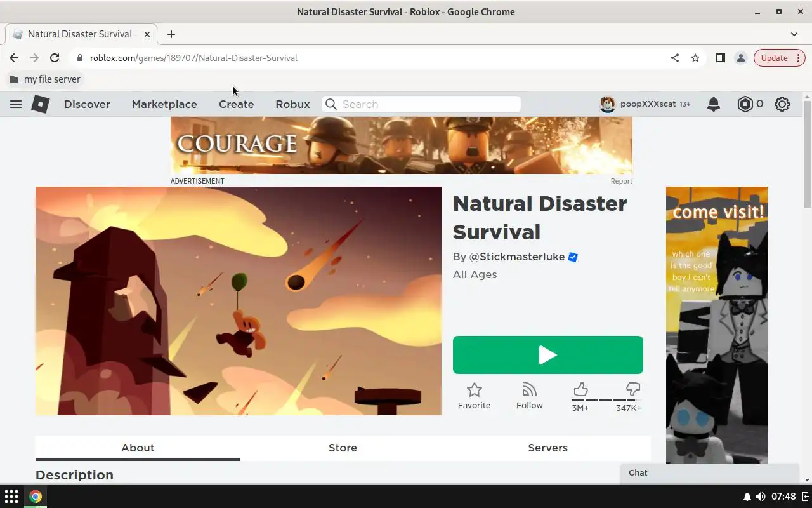This screenshot has height=508, width=812.
Task: Click the Update button in Chrome
Action: pyautogui.click(x=774, y=58)
